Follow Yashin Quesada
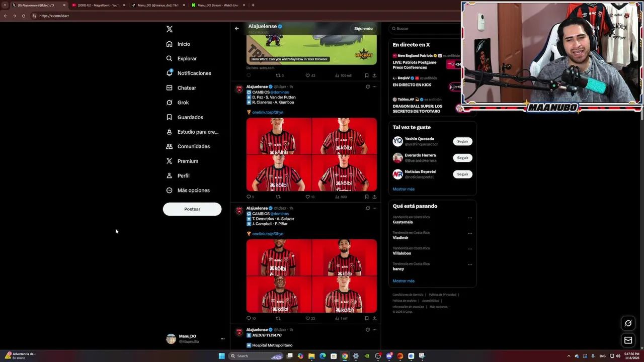Viewport: 644px width, 362px height. [x=462, y=141]
